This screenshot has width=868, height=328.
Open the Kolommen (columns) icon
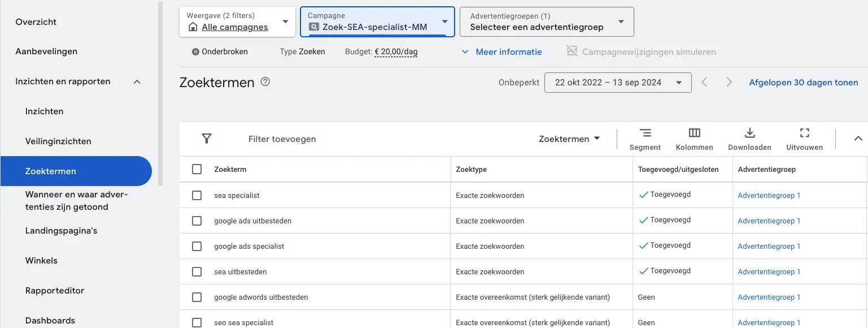pyautogui.click(x=693, y=139)
